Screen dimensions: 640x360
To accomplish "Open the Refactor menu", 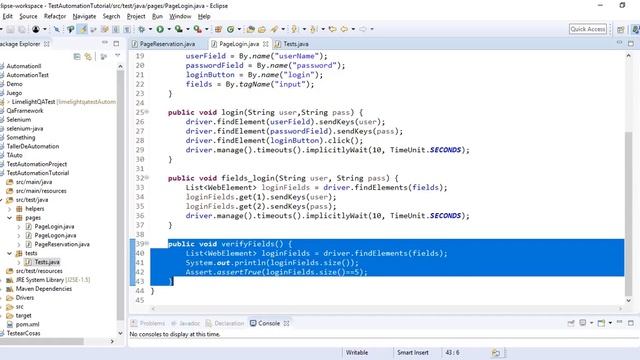I will point(55,16).
